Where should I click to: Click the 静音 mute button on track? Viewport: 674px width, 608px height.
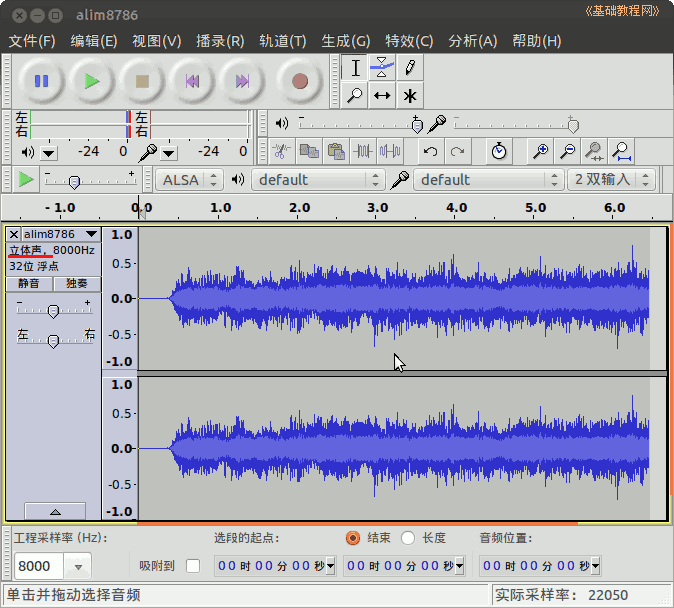click(30, 283)
